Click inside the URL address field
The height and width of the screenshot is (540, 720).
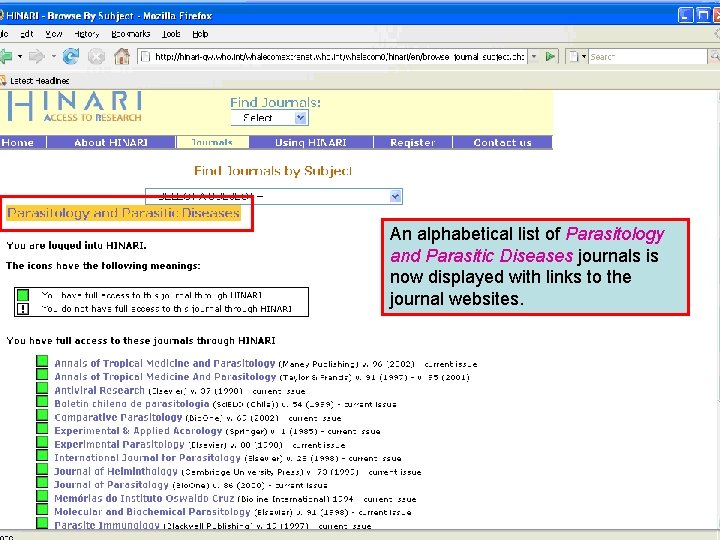point(339,56)
